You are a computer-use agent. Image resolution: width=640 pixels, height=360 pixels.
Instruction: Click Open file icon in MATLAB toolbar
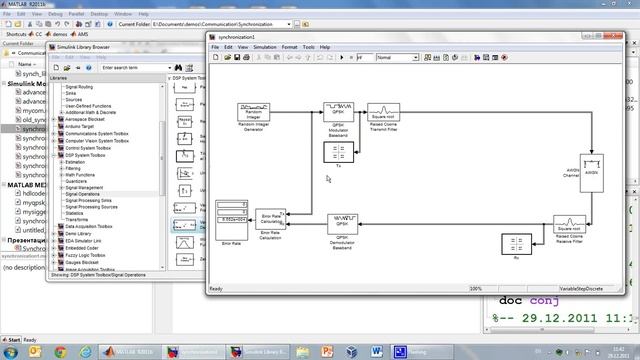click(x=18, y=24)
